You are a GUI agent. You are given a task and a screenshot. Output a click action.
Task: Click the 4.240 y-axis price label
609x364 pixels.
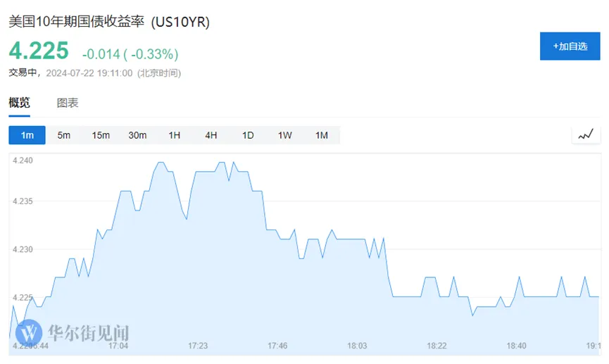(x=23, y=161)
